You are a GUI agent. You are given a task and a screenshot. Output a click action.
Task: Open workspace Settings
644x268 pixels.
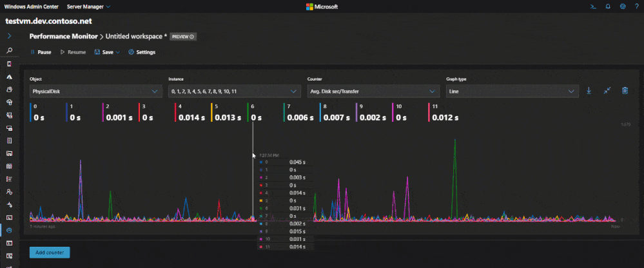pos(142,52)
